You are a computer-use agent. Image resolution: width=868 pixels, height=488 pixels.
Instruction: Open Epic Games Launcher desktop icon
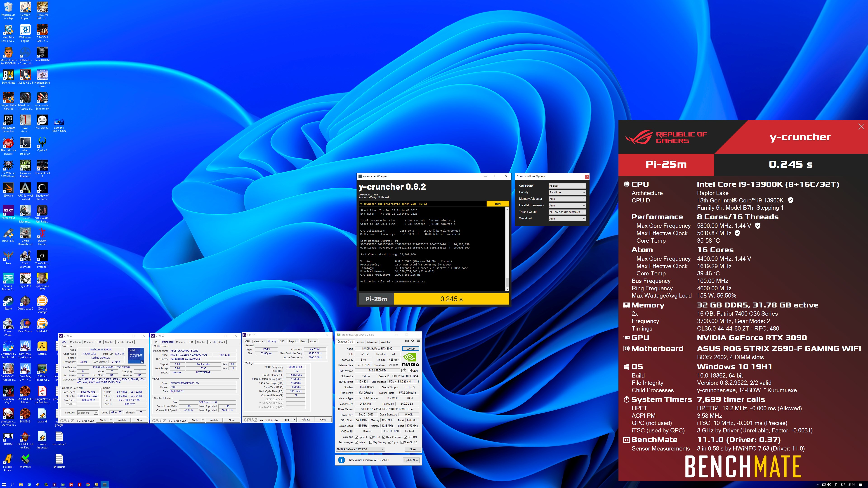(8, 124)
